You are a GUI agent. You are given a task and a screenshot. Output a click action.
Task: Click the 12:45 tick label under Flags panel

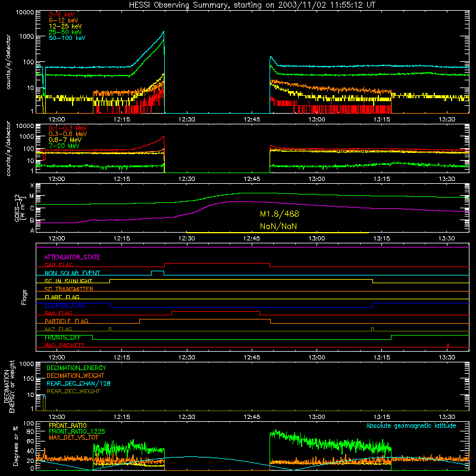[252, 358]
